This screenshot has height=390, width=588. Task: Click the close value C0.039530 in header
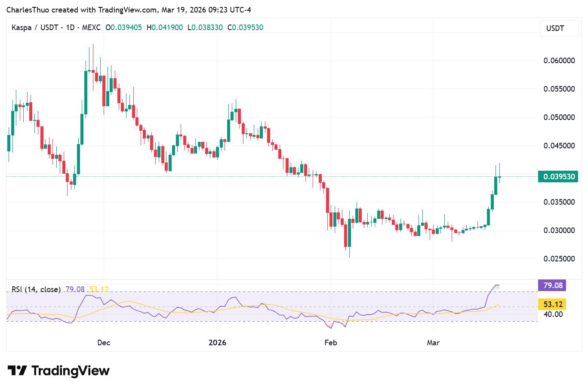click(x=245, y=28)
